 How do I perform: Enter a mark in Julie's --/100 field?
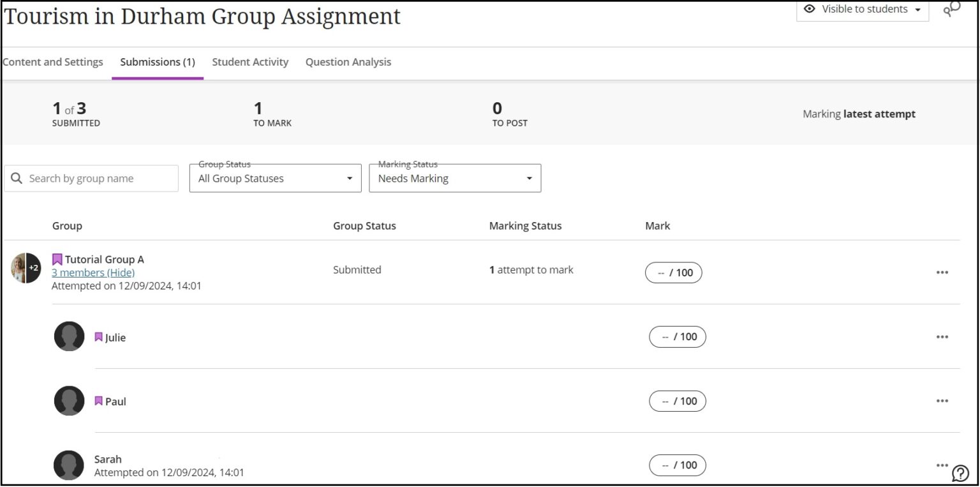678,336
